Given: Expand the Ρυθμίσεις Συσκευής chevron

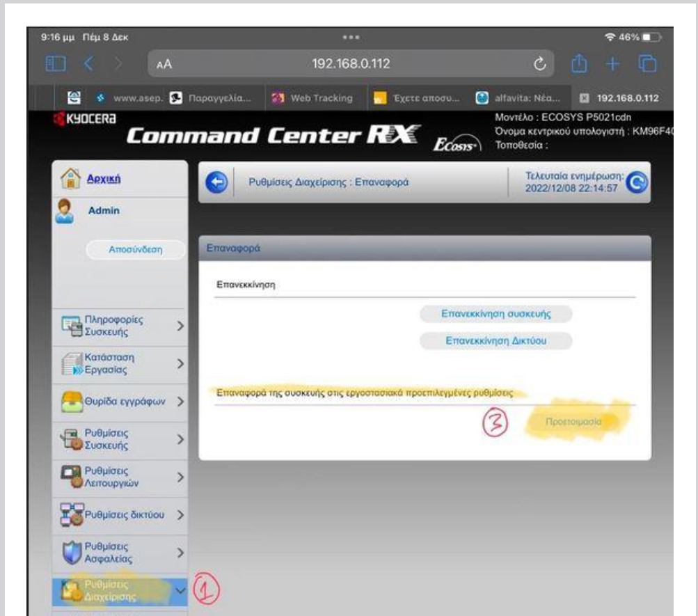Looking at the screenshot, I should pos(180,440).
